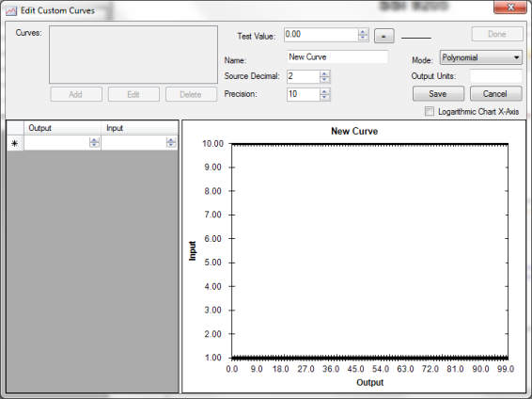The height and width of the screenshot is (399, 532).
Task: Click the Cancel button
Action: coord(495,94)
